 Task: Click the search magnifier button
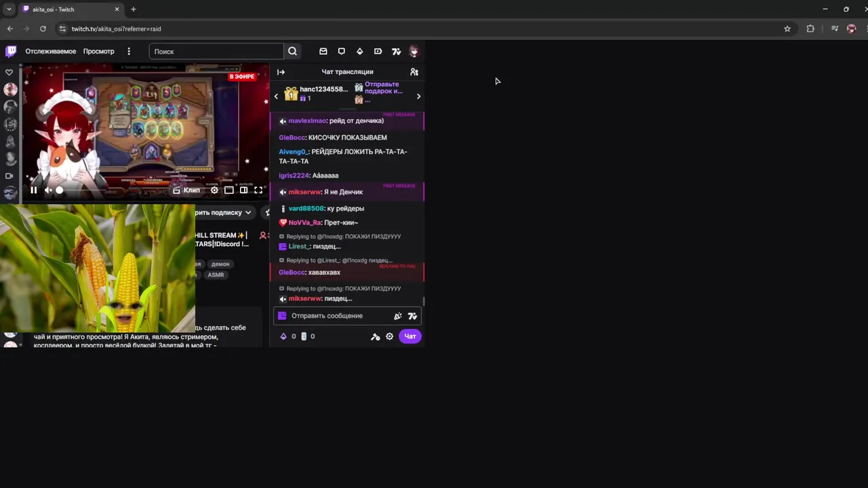(x=292, y=52)
